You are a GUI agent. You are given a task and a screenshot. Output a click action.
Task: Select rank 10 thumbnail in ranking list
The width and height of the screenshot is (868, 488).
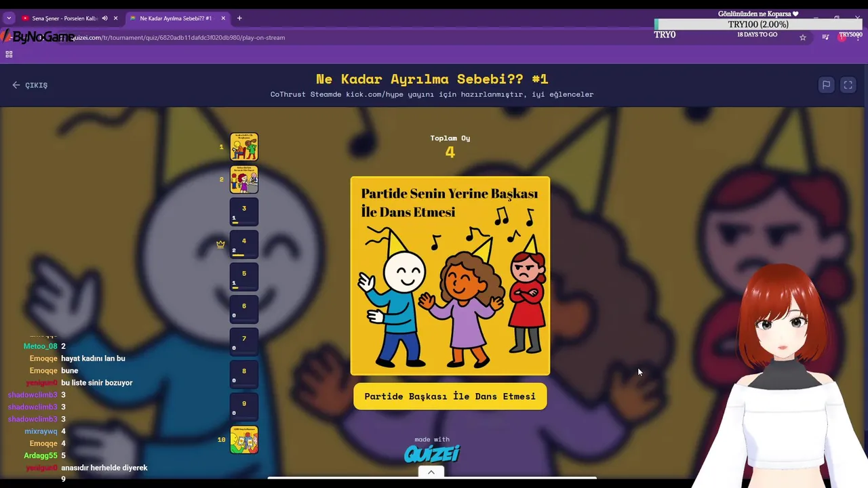[x=244, y=440]
